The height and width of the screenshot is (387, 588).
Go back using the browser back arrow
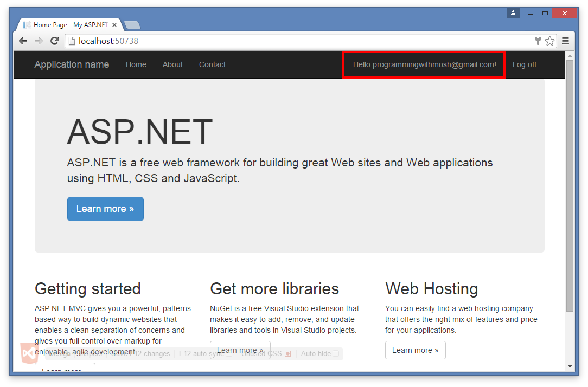click(x=23, y=41)
